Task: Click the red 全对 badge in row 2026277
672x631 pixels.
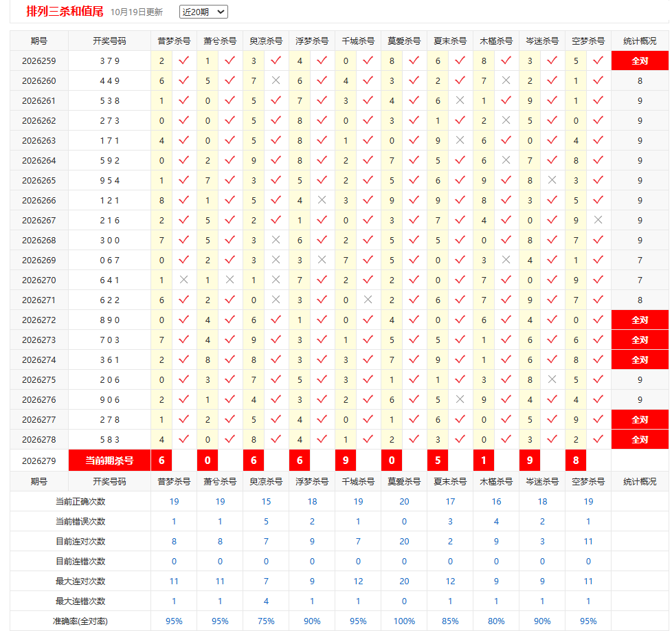Action: click(x=640, y=420)
